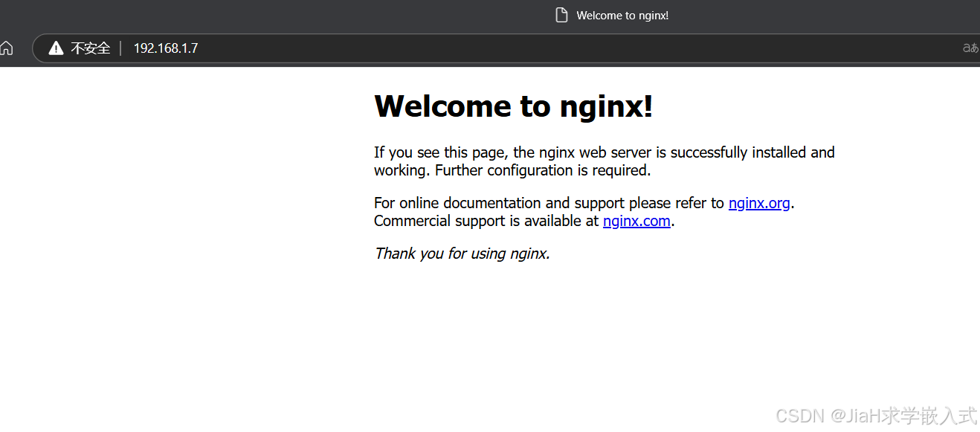The height and width of the screenshot is (432, 980).
Task: Click the 'Thank you for using nginx.' text
Action: [462, 254]
